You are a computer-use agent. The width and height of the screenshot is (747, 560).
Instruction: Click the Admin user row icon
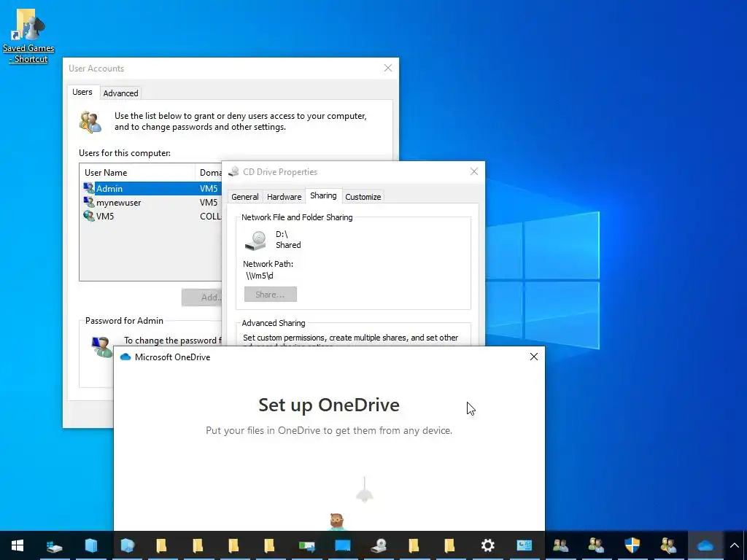tap(89, 188)
